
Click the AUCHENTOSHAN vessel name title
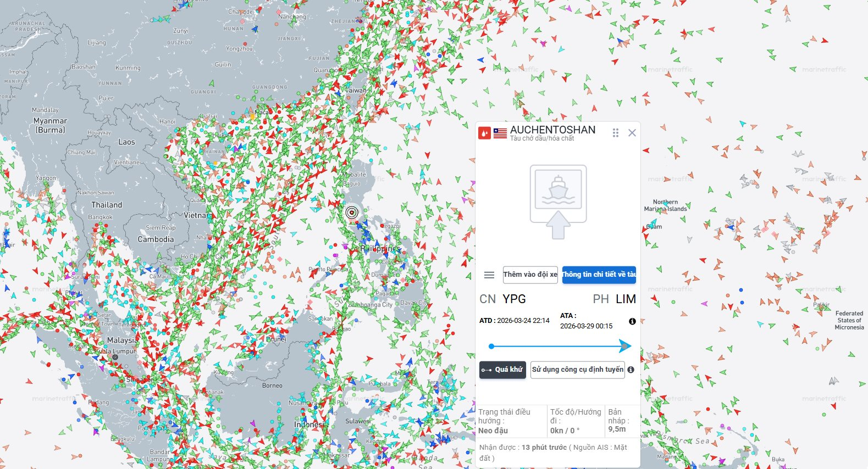pos(552,130)
